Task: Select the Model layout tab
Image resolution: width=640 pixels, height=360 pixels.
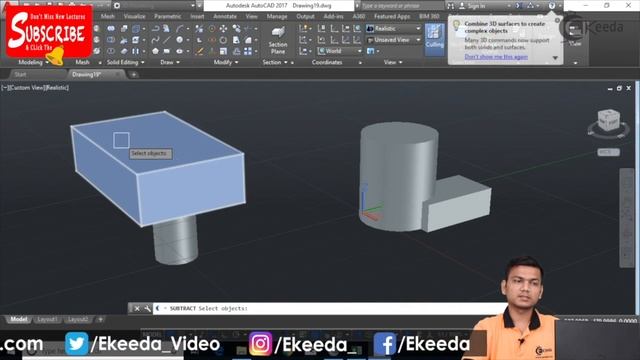Action: (18, 319)
